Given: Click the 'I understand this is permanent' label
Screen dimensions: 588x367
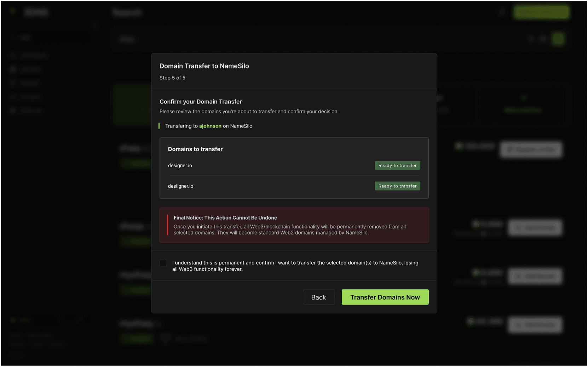Looking at the screenshot, I should point(295,266).
